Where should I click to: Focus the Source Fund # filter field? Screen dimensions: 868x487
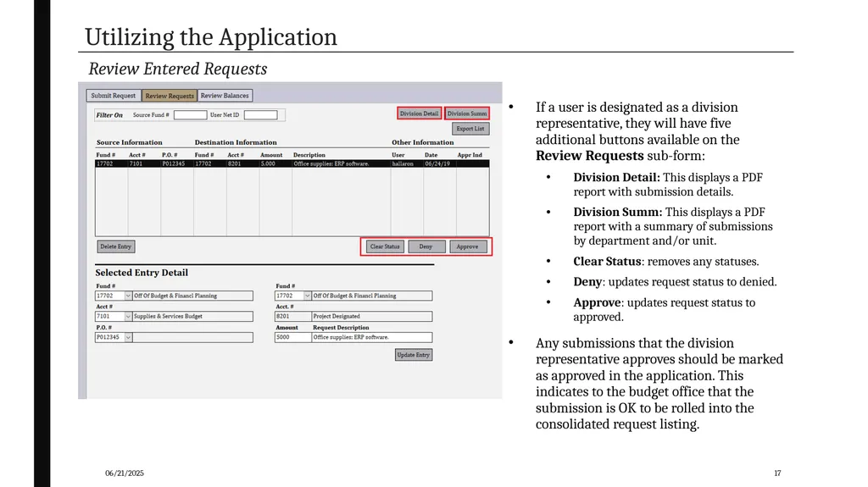[x=190, y=115]
